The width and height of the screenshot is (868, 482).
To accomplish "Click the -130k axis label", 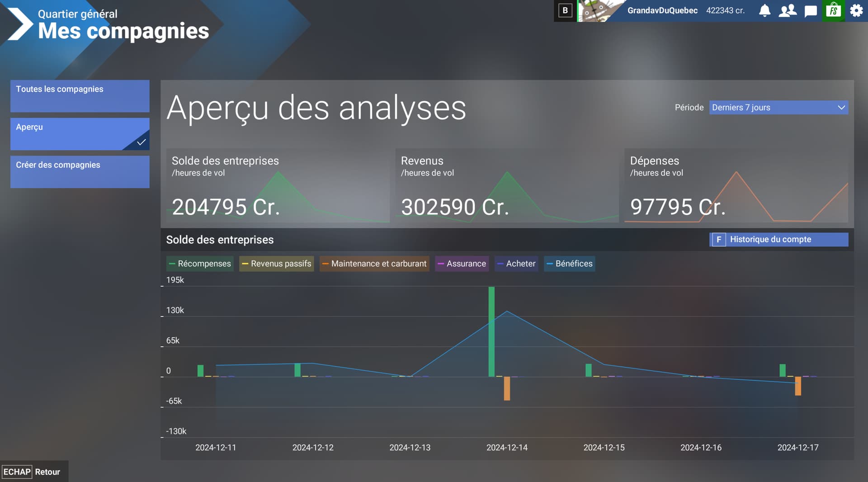I will (176, 431).
